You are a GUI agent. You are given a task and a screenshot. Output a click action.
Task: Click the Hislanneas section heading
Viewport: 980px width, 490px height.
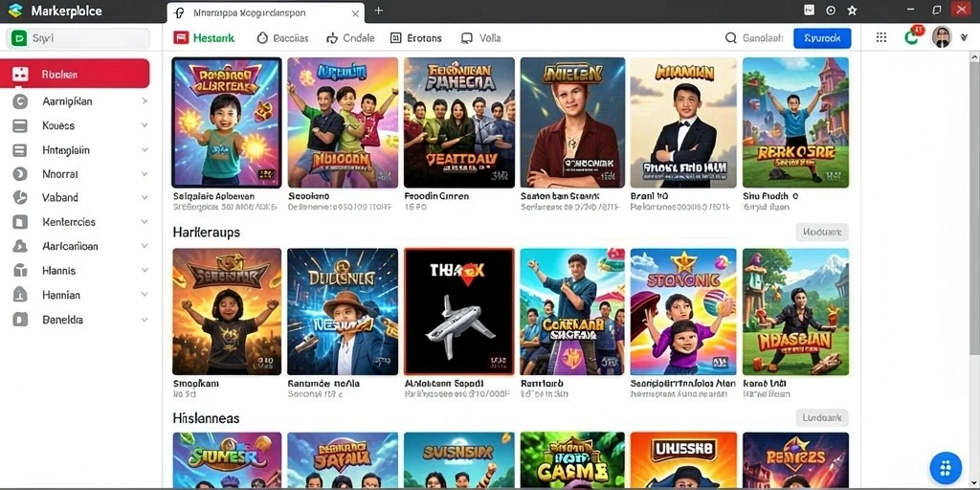tap(207, 418)
